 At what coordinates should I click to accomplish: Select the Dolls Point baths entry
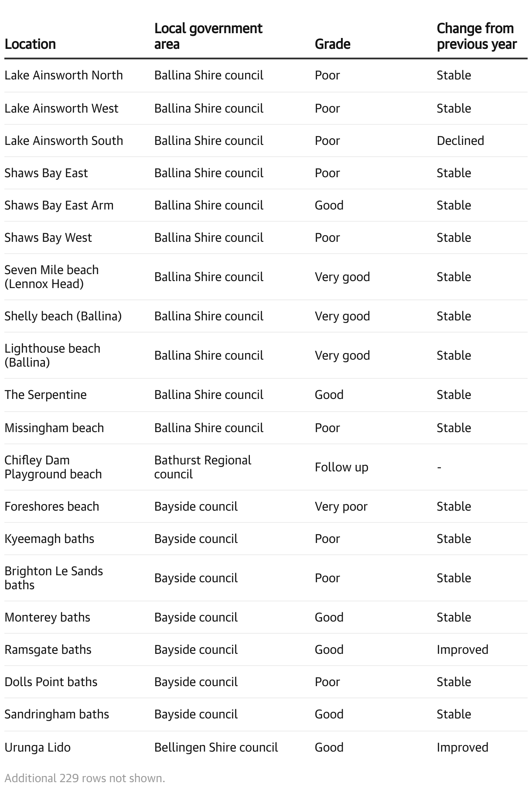(x=51, y=682)
